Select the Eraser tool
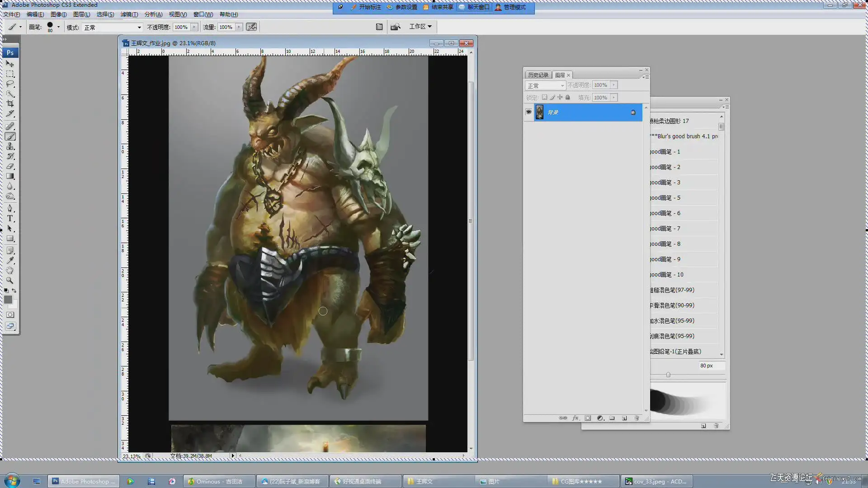Image resolution: width=868 pixels, height=488 pixels. tap(10, 166)
